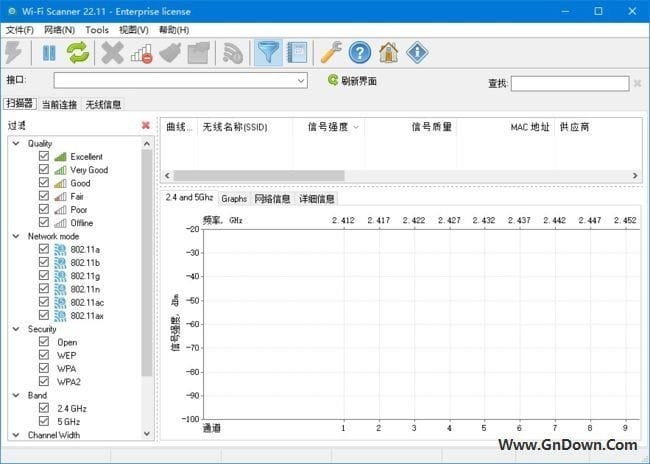Open the 接口 interface dropdown
Screen dimensions: 650x464
click(301, 81)
